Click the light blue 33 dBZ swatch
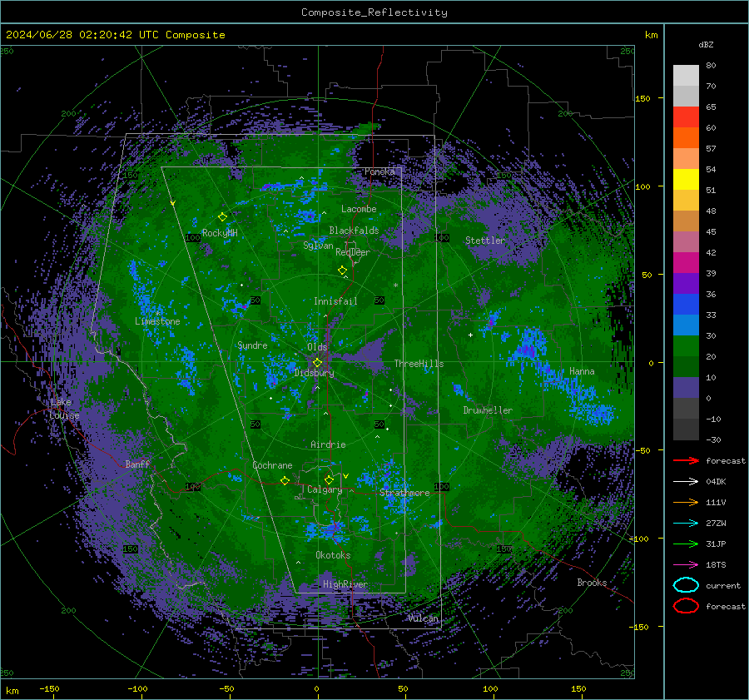 click(686, 325)
